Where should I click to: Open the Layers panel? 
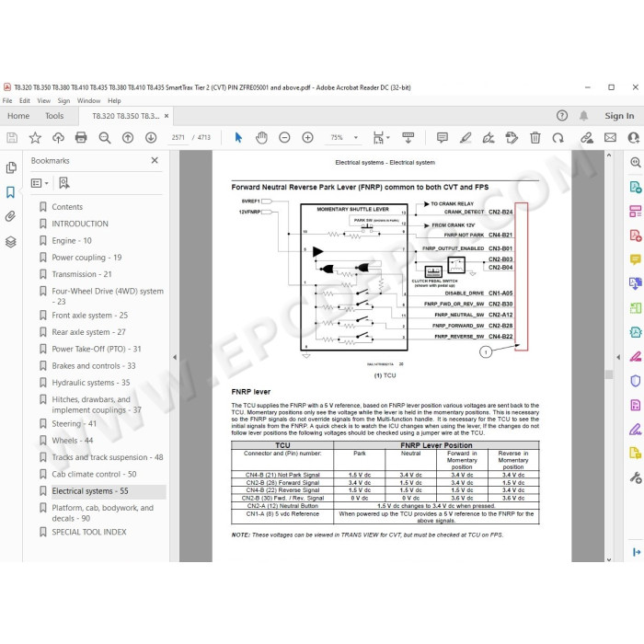[11, 242]
